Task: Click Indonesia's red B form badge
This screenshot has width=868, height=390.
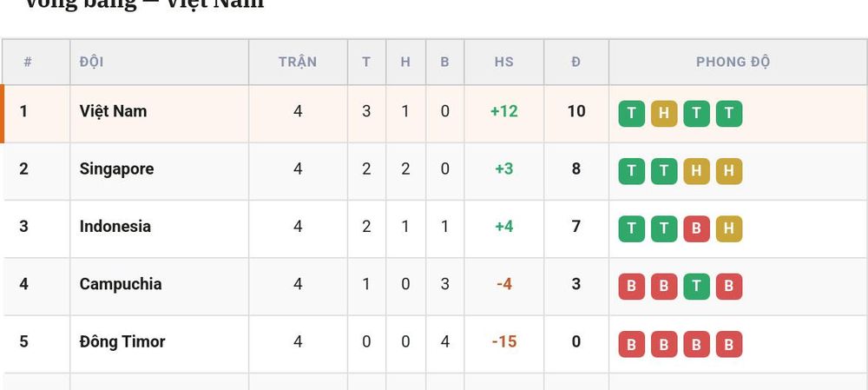Action: (x=696, y=228)
